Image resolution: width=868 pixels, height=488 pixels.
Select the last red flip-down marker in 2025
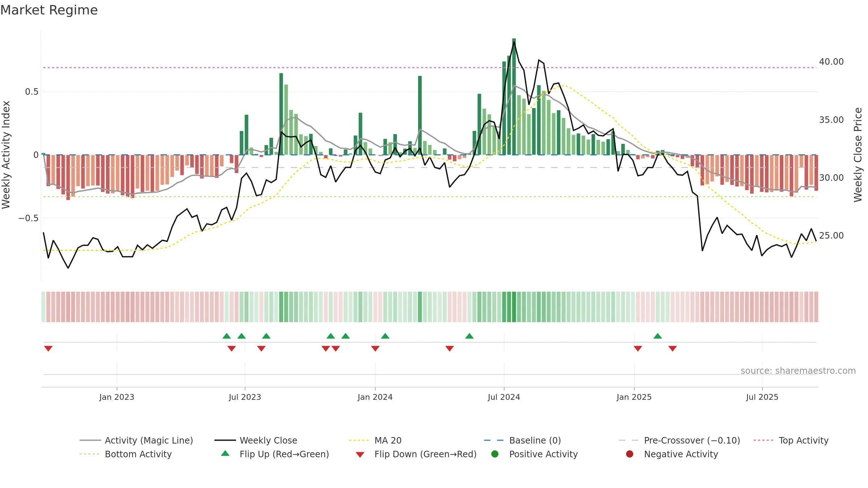(x=673, y=348)
